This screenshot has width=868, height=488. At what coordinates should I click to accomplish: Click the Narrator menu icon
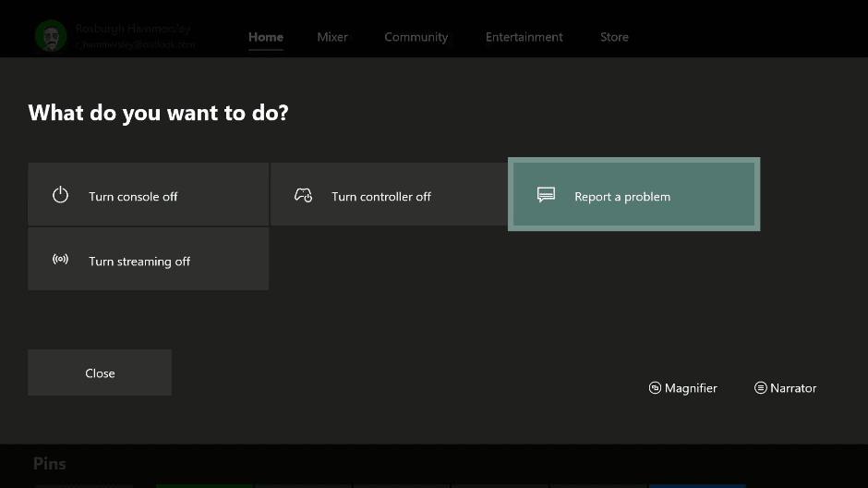click(761, 388)
